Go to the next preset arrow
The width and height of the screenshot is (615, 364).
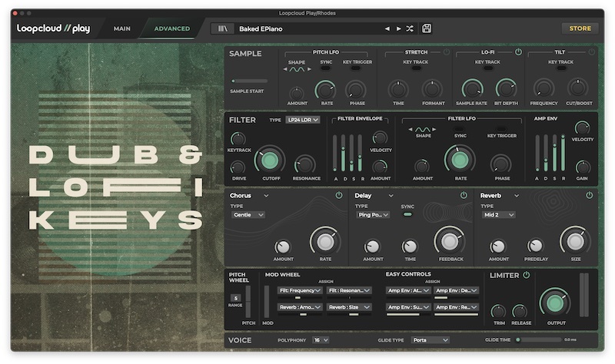click(x=398, y=29)
